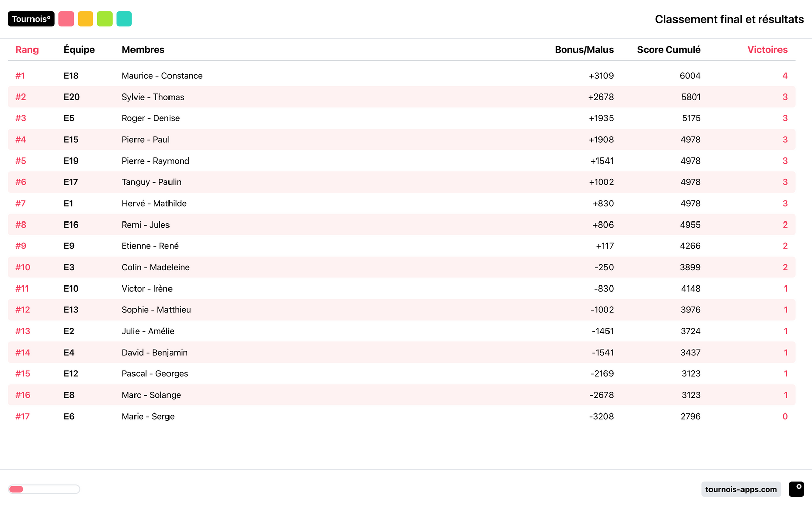Sort by the Rang column header
This screenshot has height=508, width=812.
(x=27, y=50)
